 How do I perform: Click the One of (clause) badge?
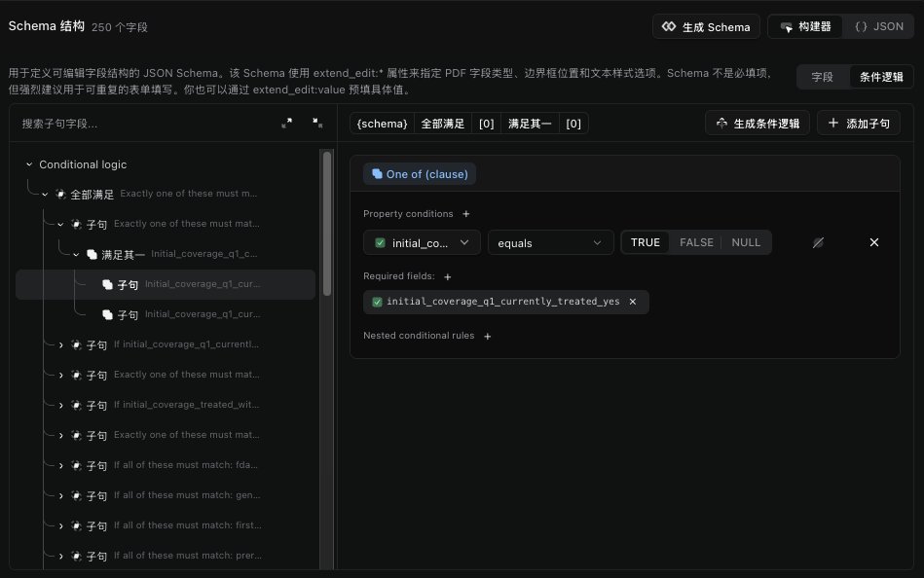(x=420, y=174)
